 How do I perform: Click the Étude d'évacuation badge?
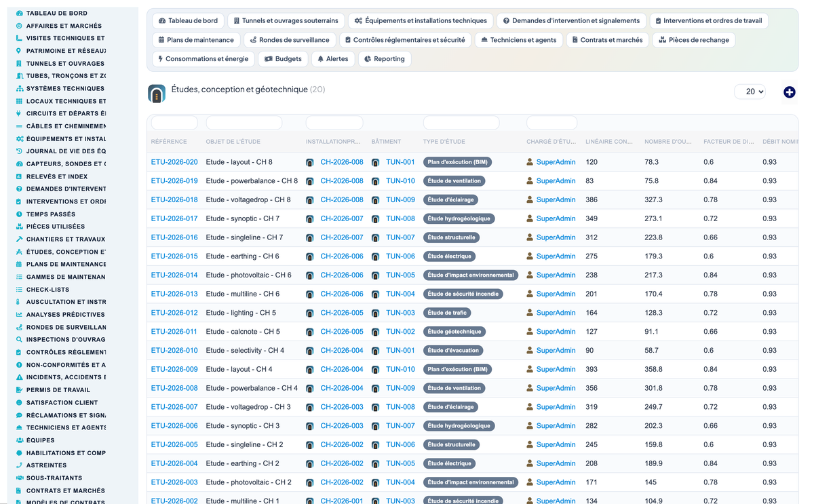pyautogui.click(x=453, y=351)
